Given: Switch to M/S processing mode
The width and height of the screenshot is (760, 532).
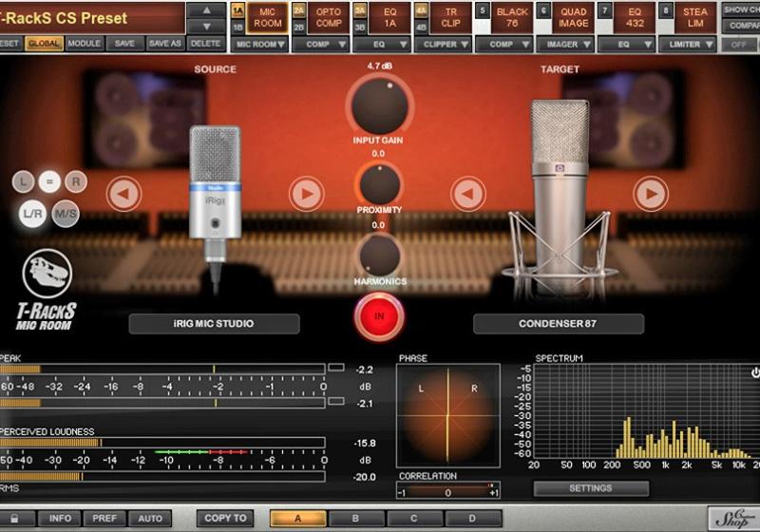Looking at the screenshot, I should coord(66,214).
